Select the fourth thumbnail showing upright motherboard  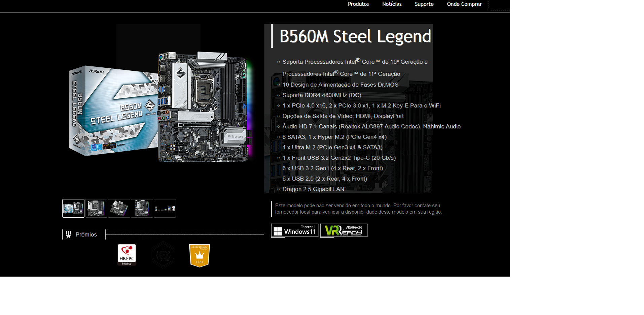142,208
